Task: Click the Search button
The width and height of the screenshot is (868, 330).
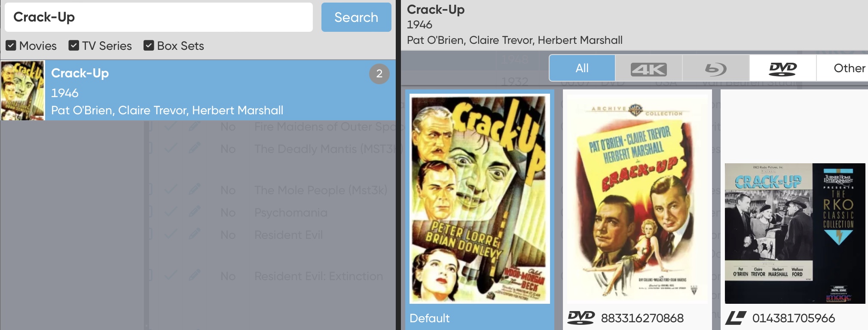Action: [356, 17]
